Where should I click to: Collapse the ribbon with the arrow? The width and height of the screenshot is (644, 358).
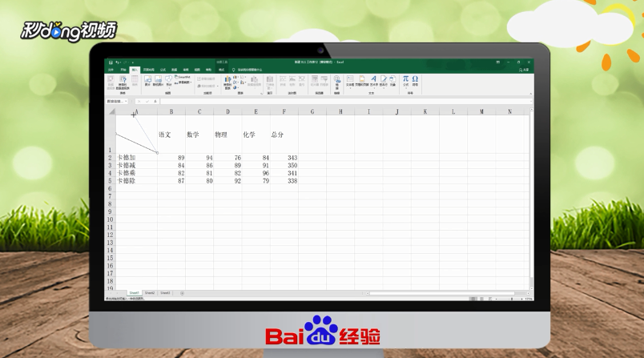[x=530, y=94]
